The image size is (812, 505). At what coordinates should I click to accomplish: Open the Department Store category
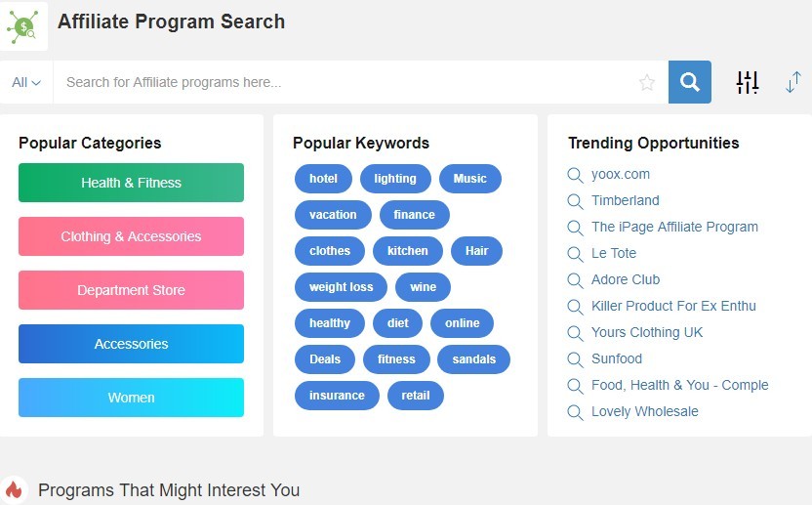[x=131, y=290]
